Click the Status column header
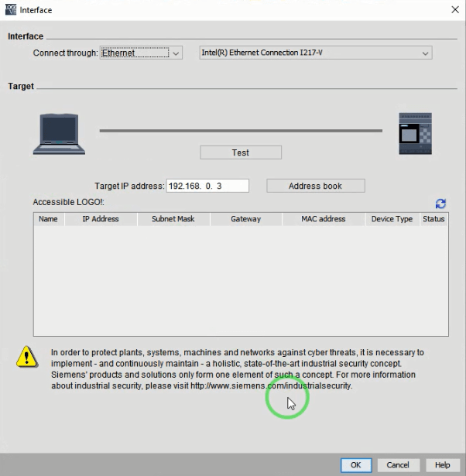 [x=433, y=219]
